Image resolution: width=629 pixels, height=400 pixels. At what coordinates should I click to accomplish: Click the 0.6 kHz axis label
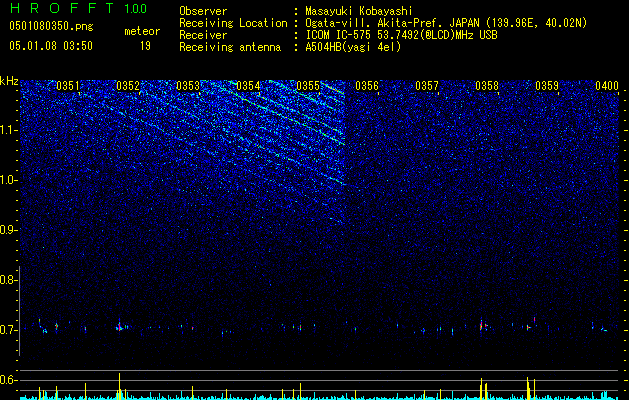(8, 380)
